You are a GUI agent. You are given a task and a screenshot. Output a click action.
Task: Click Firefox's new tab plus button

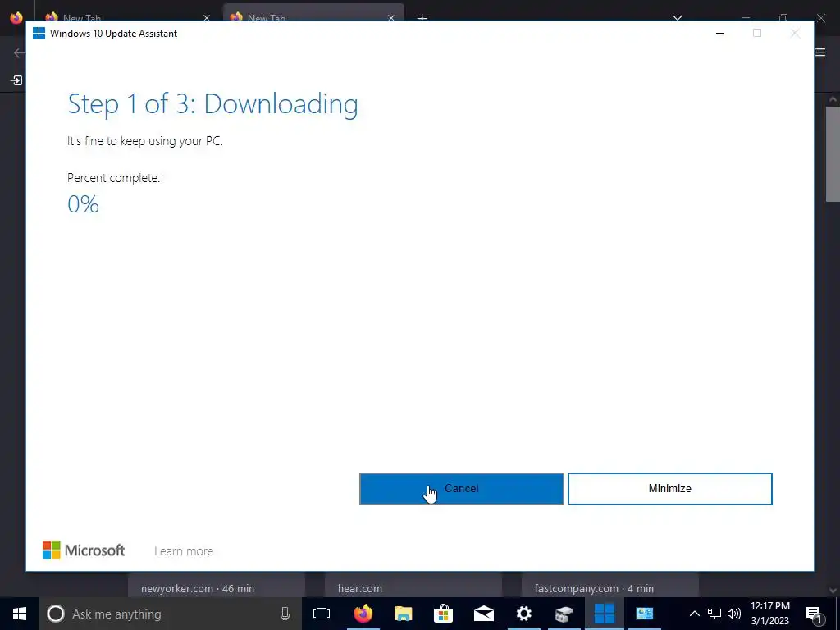(422, 17)
